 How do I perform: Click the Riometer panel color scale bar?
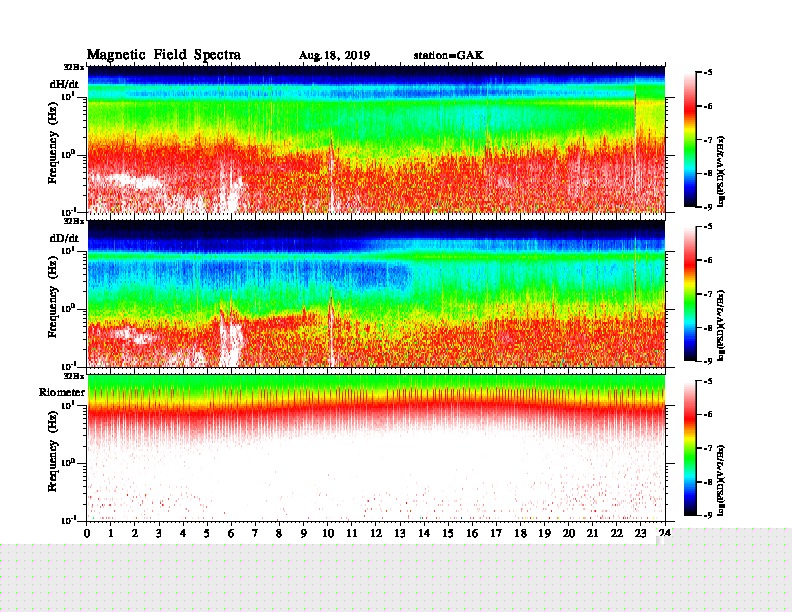pyautogui.click(x=690, y=448)
